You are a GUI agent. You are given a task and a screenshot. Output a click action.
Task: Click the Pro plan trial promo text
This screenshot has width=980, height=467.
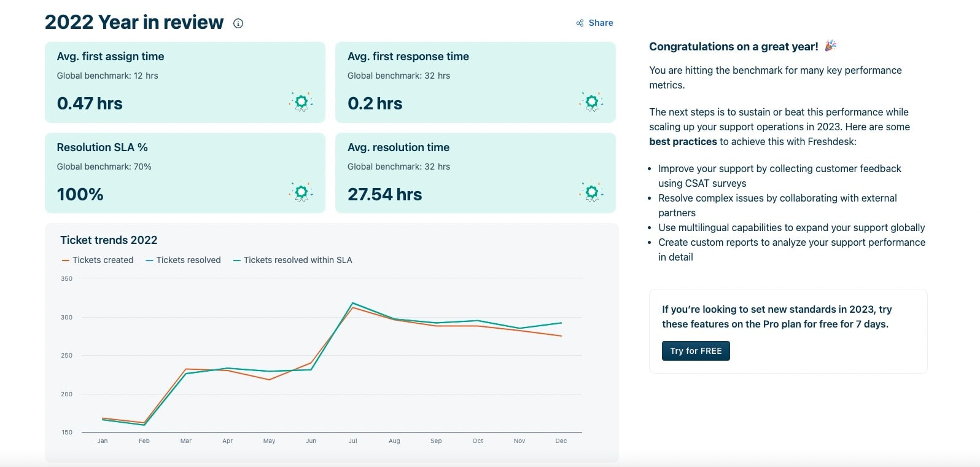click(777, 316)
